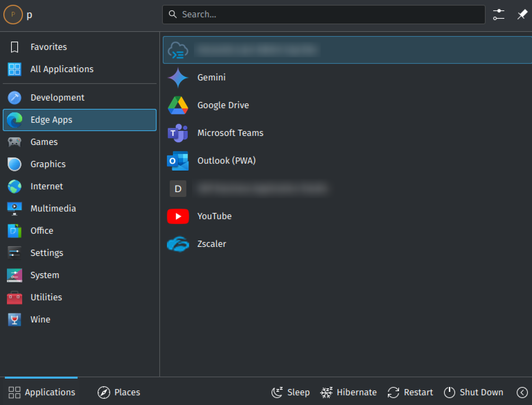Open the Gemini app icon
The image size is (532, 405).
pos(178,77)
